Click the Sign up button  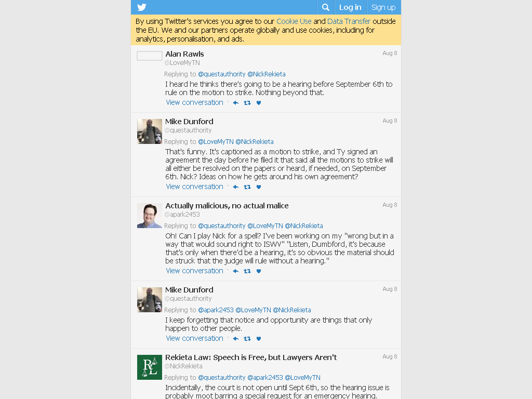(x=383, y=7)
